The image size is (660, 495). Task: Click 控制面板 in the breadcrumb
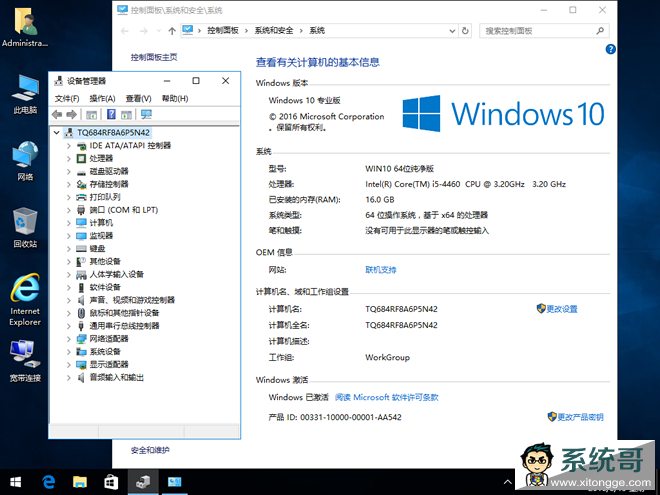pos(223,31)
